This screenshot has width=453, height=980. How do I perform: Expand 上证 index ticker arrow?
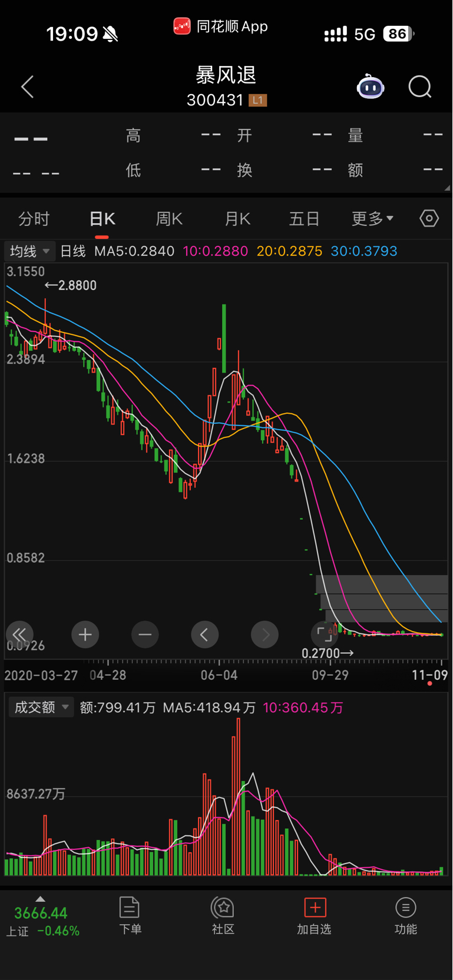point(40,899)
